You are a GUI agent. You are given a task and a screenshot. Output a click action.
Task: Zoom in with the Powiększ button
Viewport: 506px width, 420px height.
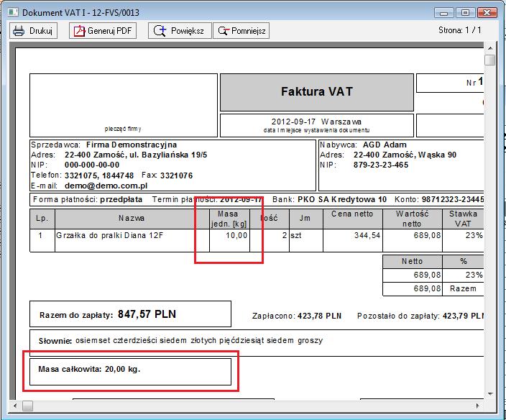click(x=180, y=31)
